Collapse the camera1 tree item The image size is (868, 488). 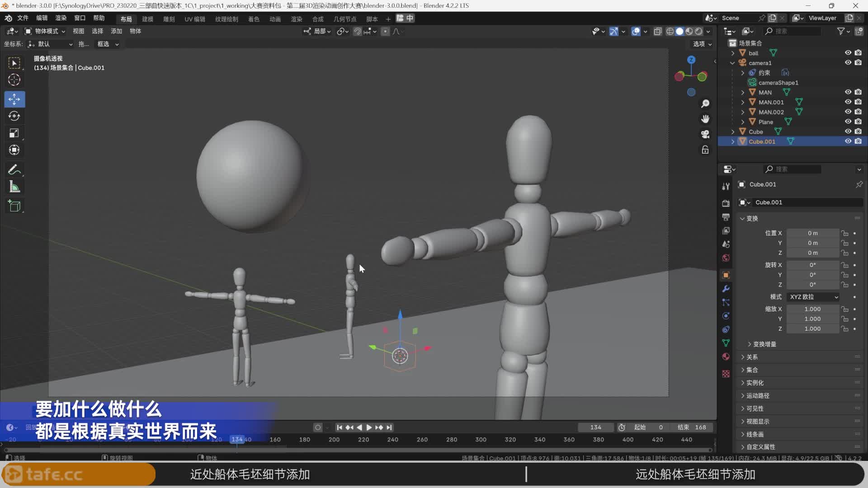732,63
